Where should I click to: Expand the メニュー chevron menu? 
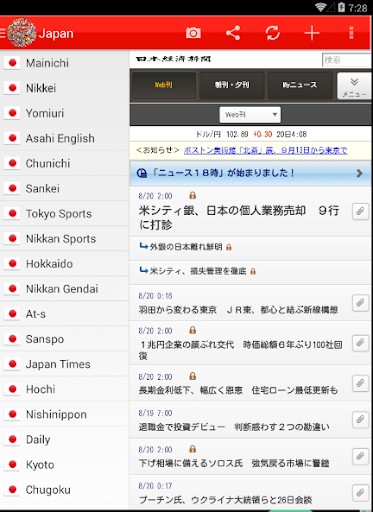pyautogui.click(x=355, y=86)
